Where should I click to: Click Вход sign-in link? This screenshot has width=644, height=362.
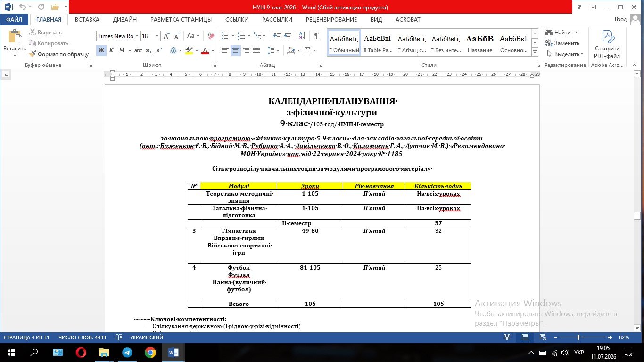tap(621, 20)
